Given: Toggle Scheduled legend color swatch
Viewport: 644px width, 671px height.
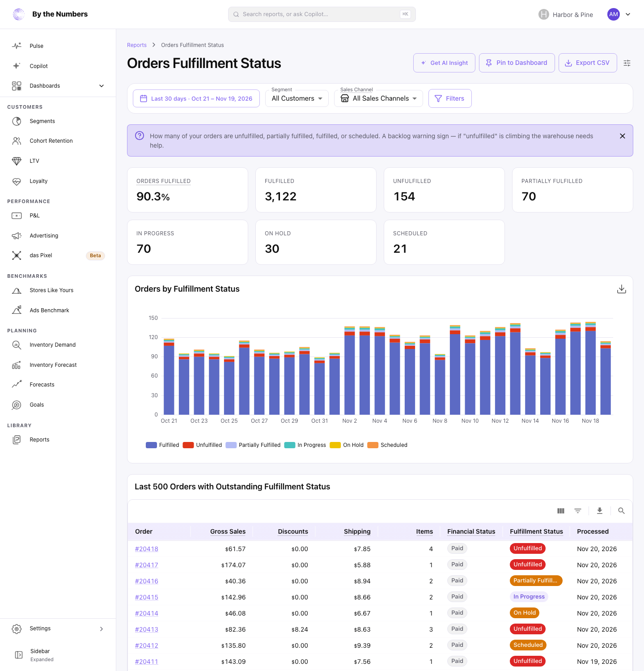Looking at the screenshot, I should (373, 445).
